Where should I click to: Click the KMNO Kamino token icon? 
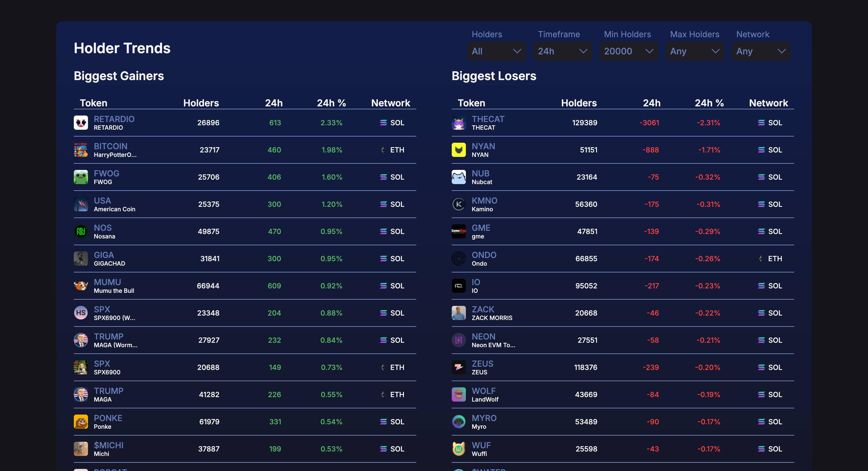[458, 204]
